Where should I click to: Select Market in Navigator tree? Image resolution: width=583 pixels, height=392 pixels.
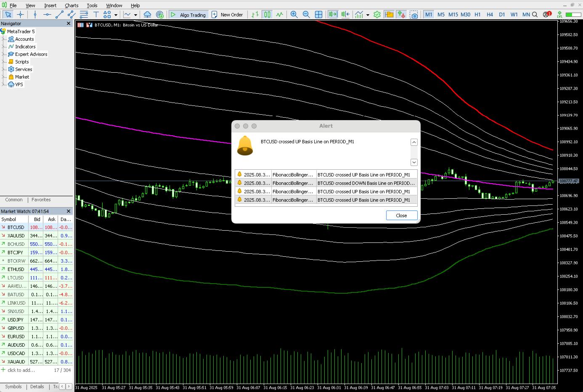click(22, 77)
